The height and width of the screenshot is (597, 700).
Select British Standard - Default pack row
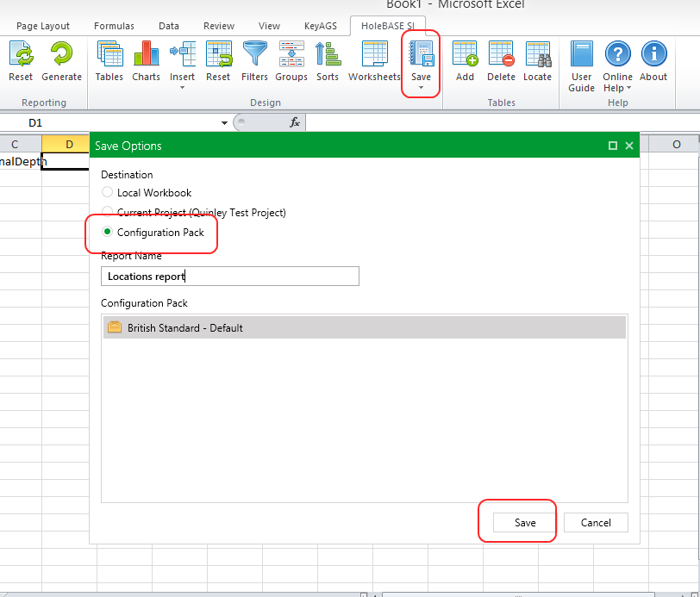tap(365, 327)
